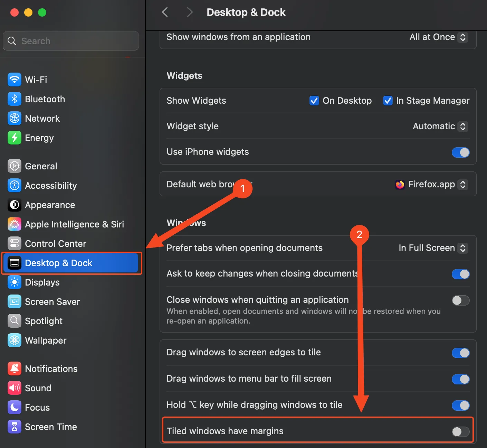This screenshot has height=448, width=487.
Task: Open the Focus moon icon
Action: pyautogui.click(x=15, y=408)
